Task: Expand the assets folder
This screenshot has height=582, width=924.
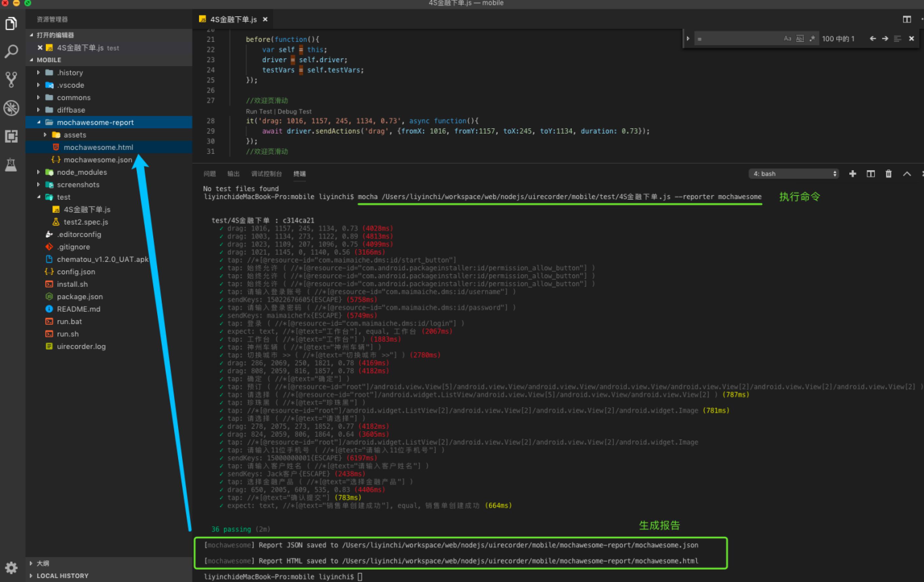Action: (x=109, y=135)
